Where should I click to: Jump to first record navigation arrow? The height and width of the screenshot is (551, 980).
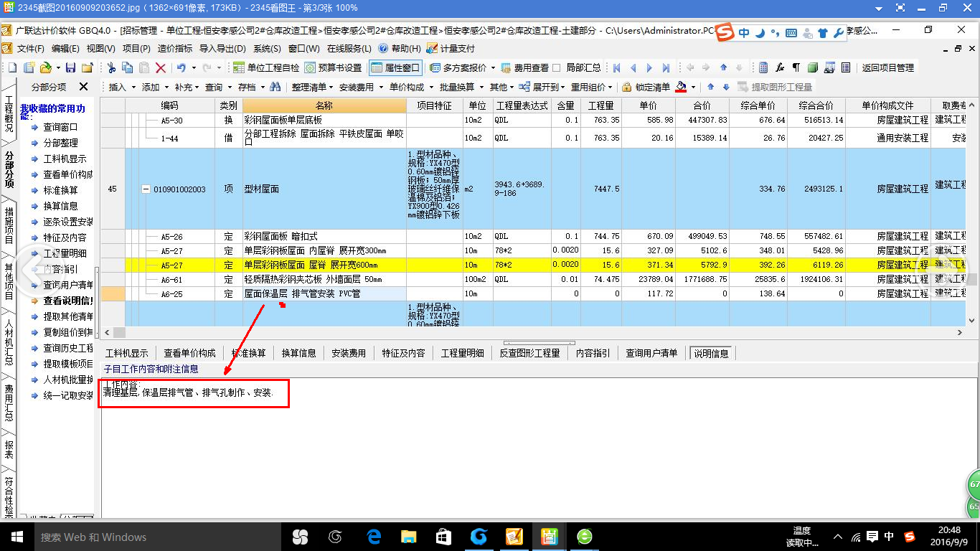tap(616, 67)
